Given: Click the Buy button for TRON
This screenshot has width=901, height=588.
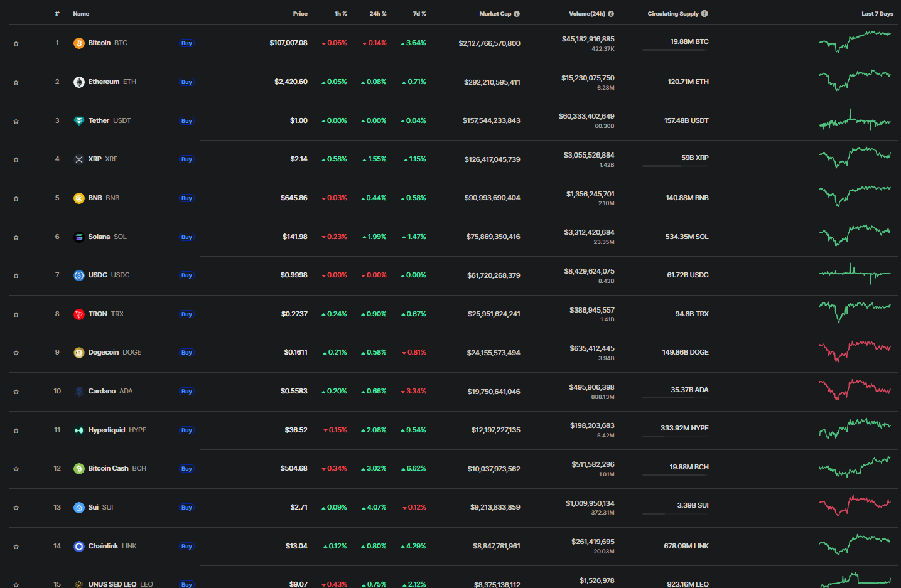Looking at the screenshot, I should click(186, 314).
